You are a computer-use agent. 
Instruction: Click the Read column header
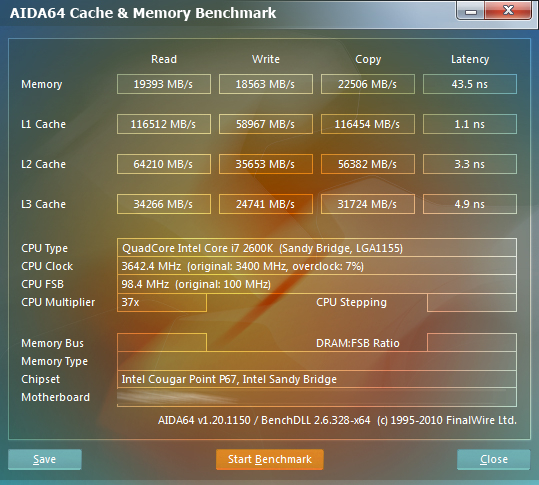(x=164, y=59)
